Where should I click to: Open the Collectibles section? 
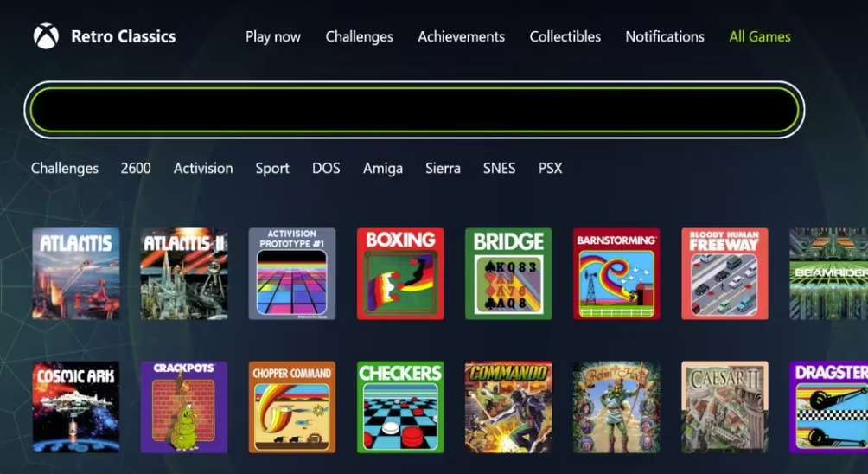point(565,36)
